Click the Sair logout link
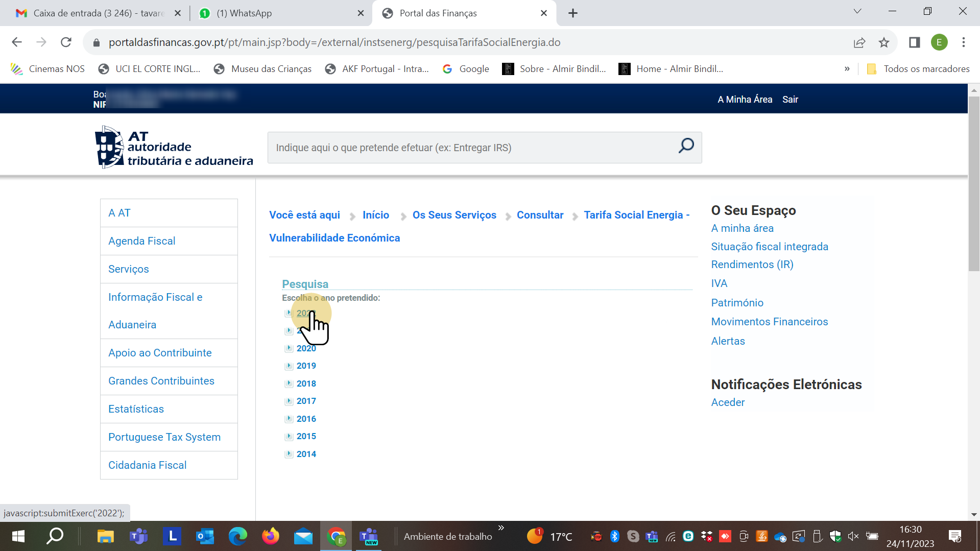 pyautogui.click(x=790, y=100)
